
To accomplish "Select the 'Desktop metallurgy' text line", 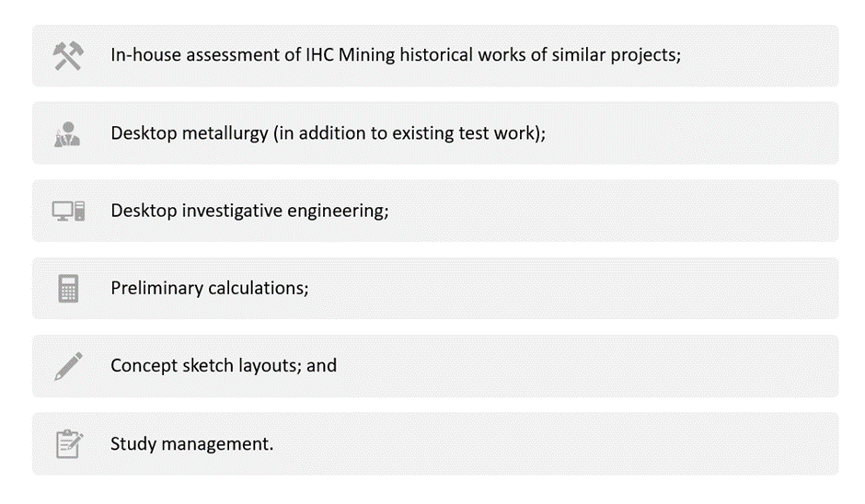I will (329, 133).
